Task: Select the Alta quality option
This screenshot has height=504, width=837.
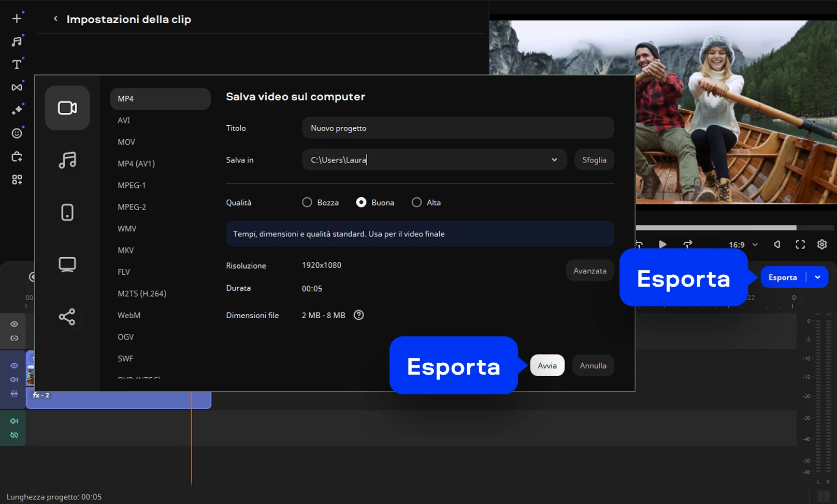Action: point(416,202)
